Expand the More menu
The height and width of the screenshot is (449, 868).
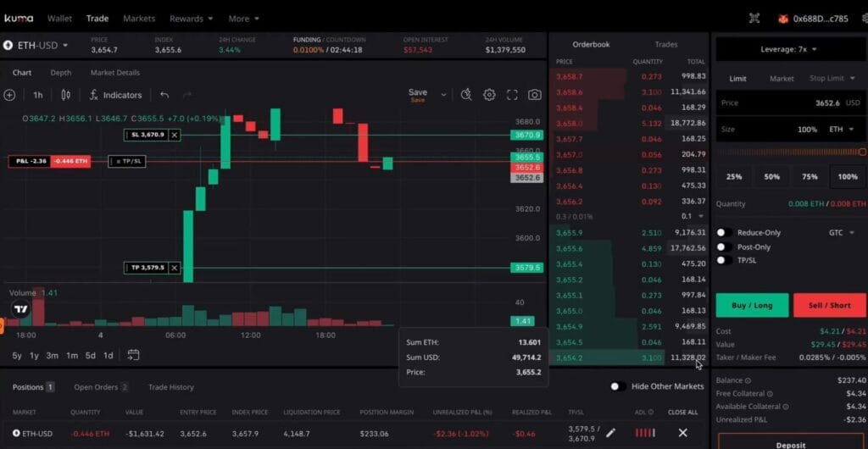pyautogui.click(x=243, y=19)
